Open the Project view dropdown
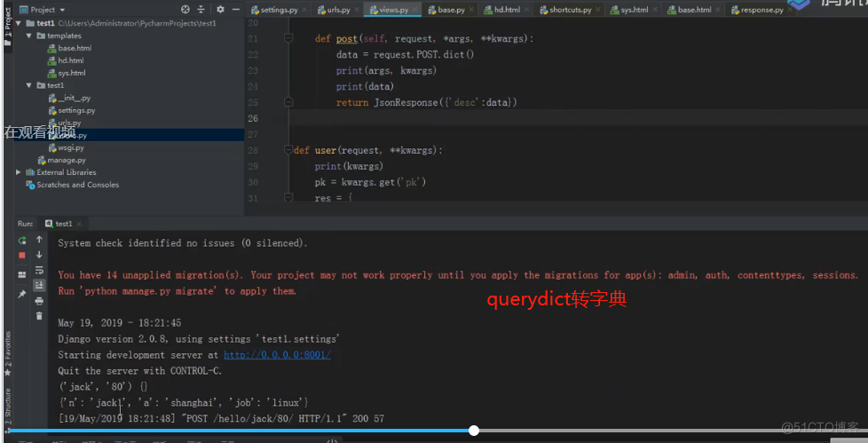868x443 pixels. [x=43, y=10]
